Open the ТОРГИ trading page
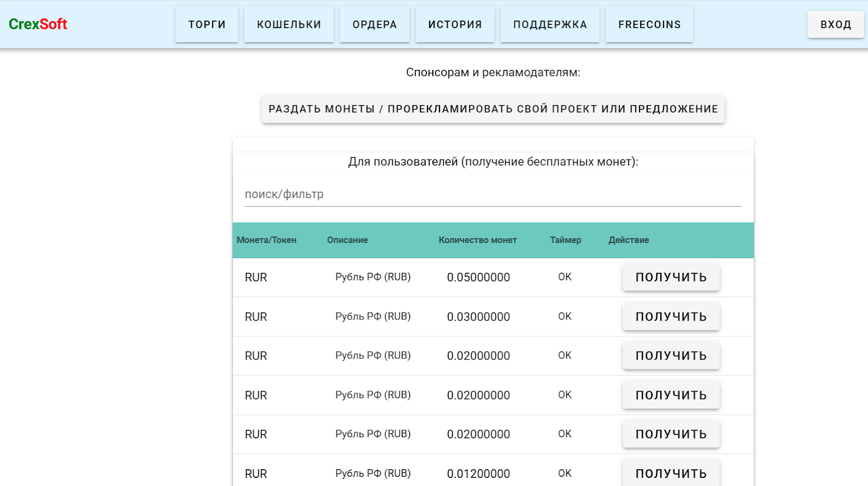Viewport: 868px width, 486px height. click(207, 24)
